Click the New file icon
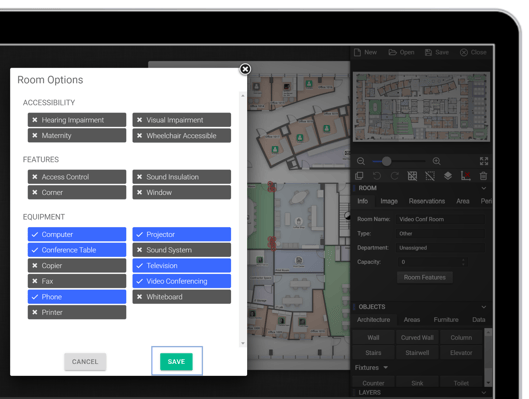This screenshot has width=529, height=399. click(x=357, y=52)
